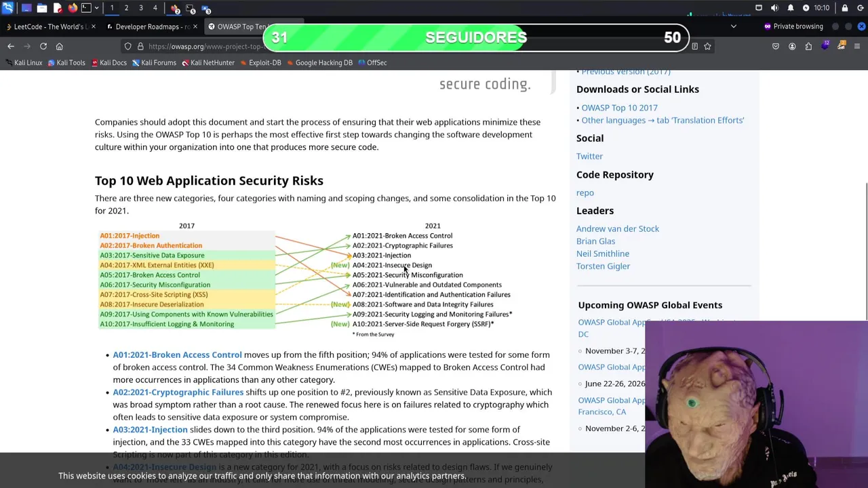Open Other languages Translation Efforts link
868x488 pixels.
(663, 120)
